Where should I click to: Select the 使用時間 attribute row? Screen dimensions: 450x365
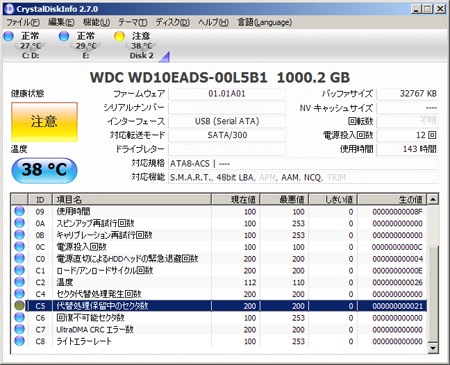coord(219,211)
